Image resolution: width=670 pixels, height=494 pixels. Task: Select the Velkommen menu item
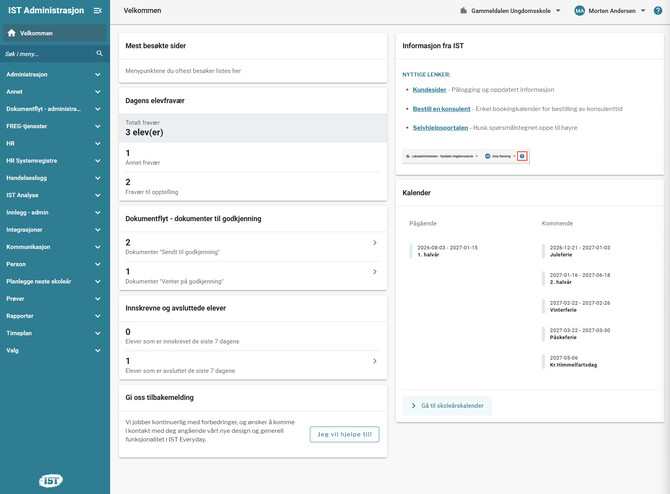55,33
